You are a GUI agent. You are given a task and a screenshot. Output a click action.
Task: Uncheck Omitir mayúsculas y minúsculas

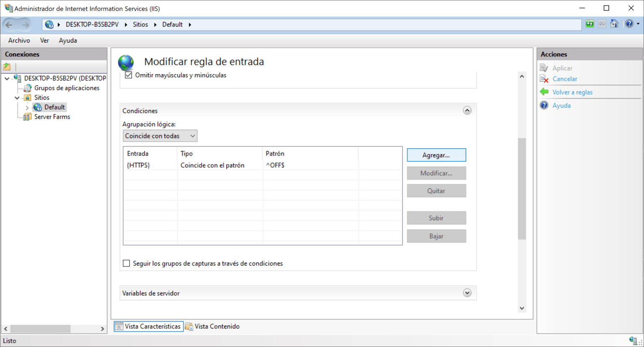[128, 75]
